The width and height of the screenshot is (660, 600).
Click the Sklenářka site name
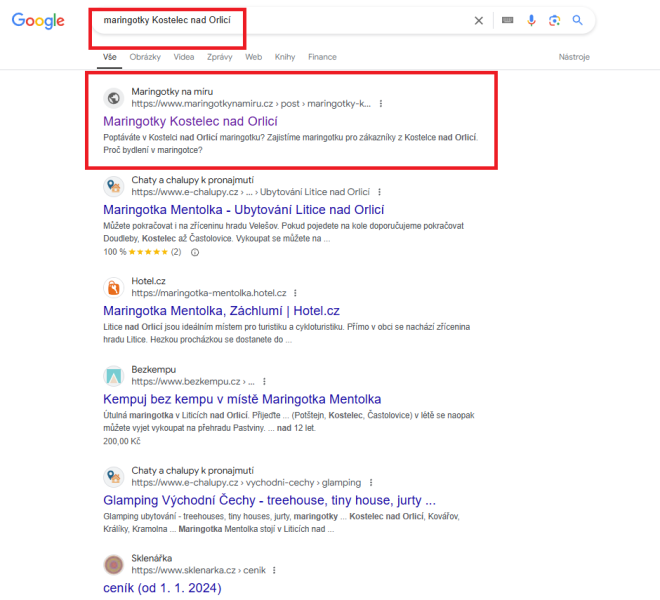pyautogui.click(x=152, y=558)
